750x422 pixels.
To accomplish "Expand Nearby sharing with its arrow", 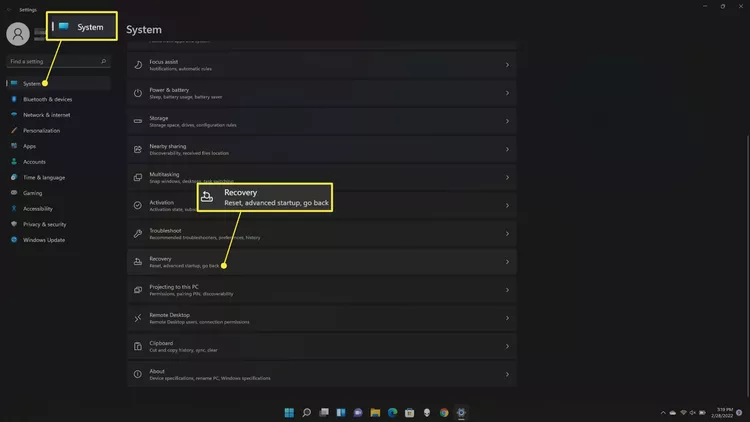I will pyautogui.click(x=507, y=149).
